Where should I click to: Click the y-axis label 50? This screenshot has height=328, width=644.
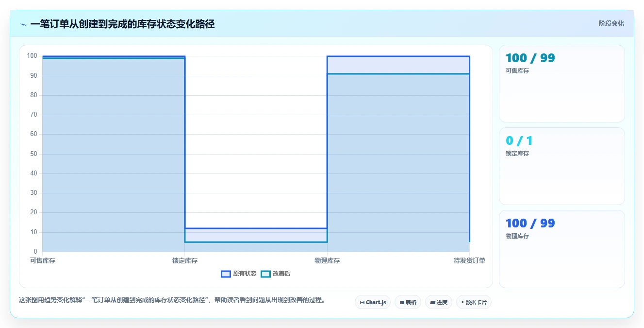33,154
